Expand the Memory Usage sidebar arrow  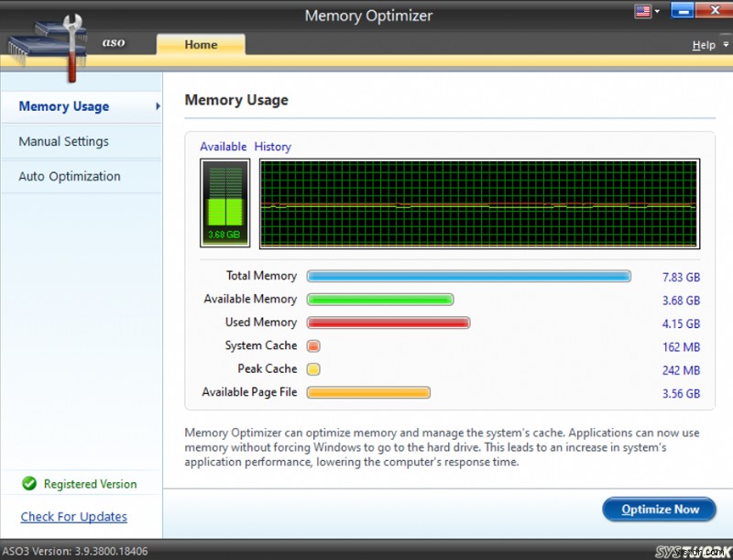156,106
